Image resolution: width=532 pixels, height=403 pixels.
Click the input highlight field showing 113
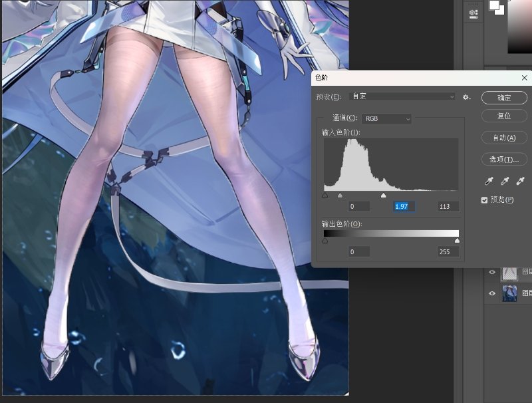(448, 207)
